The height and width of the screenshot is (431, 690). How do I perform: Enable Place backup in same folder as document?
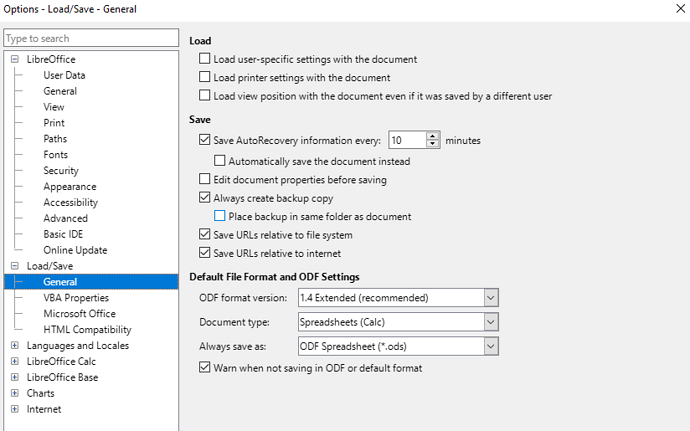[x=220, y=216]
